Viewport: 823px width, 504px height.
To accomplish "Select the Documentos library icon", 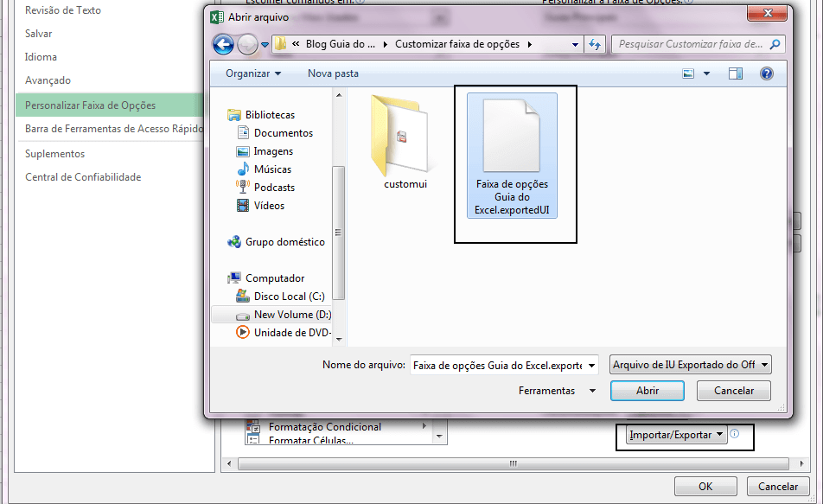I will [x=279, y=132].
